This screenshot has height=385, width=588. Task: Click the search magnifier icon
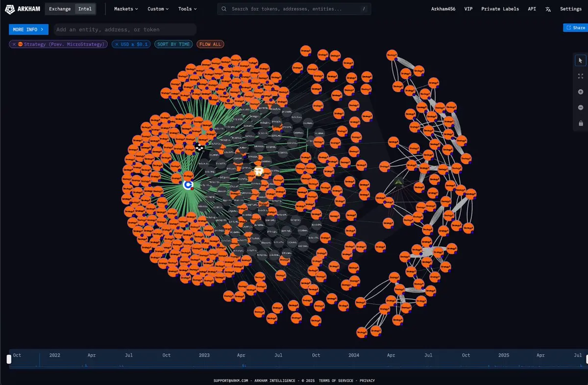[224, 9]
